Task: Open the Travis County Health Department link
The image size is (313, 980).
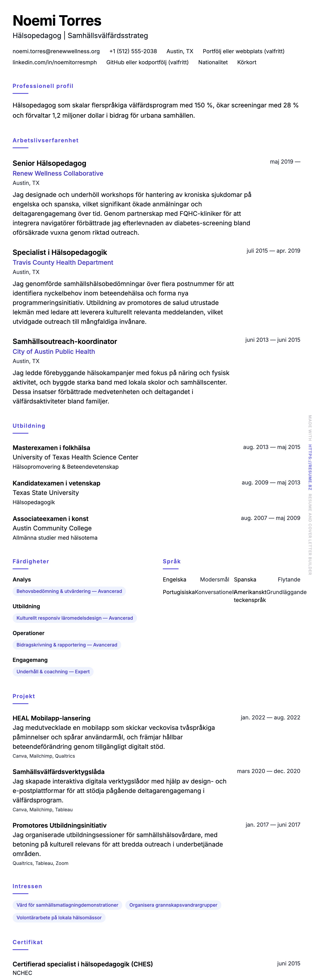Action: (63, 263)
